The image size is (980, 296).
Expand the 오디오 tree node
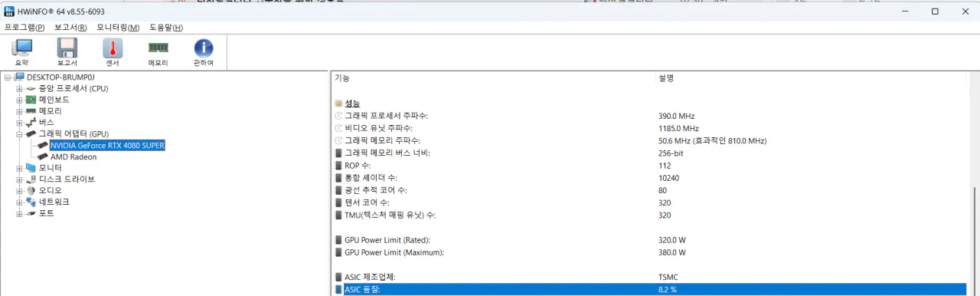click(19, 190)
